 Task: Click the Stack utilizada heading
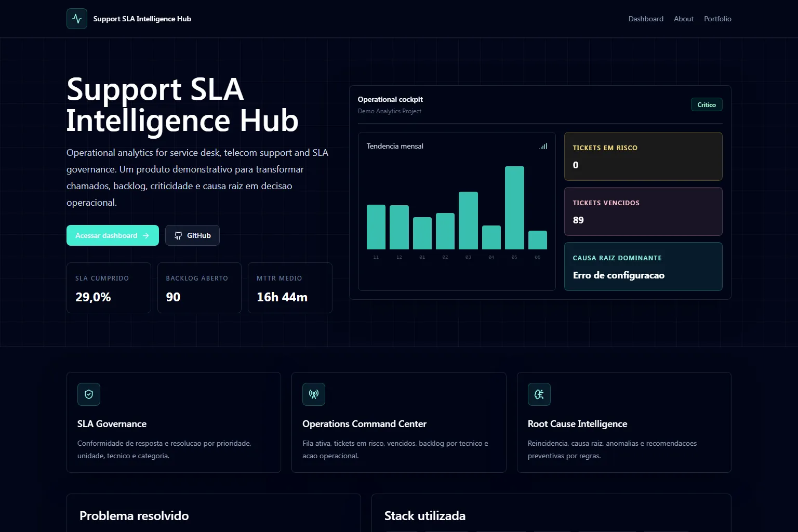[425, 516]
